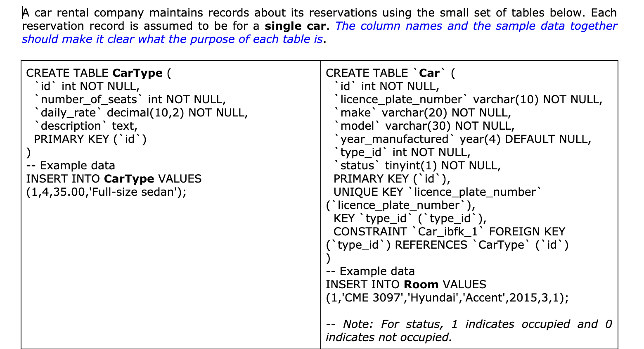
Task: Click the line "CREATE TABLE `Car` ("
Action: (390, 73)
